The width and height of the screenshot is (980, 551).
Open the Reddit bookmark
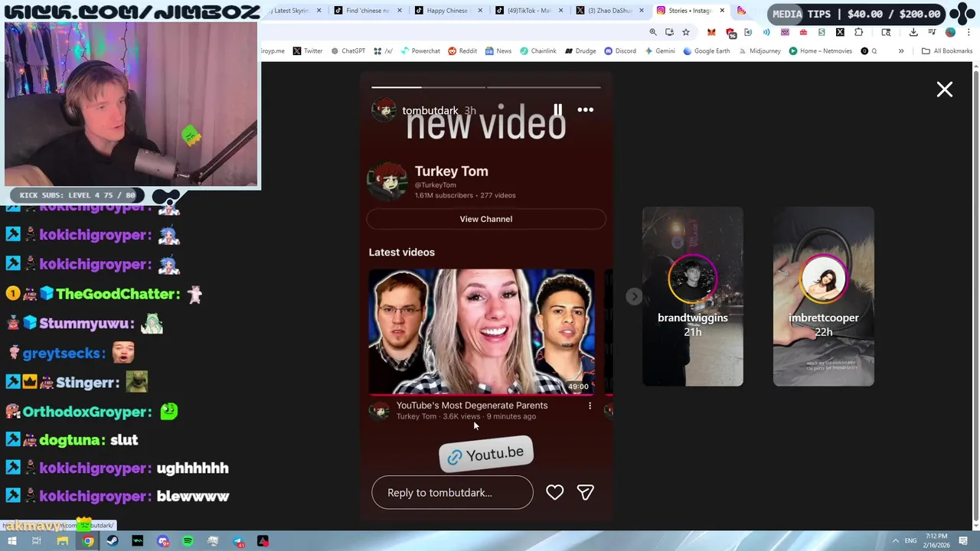(x=462, y=51)
